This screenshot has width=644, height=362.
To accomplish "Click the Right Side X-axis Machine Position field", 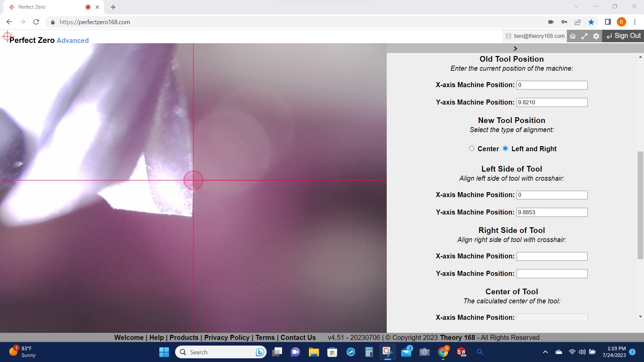I will click(552, 256).
